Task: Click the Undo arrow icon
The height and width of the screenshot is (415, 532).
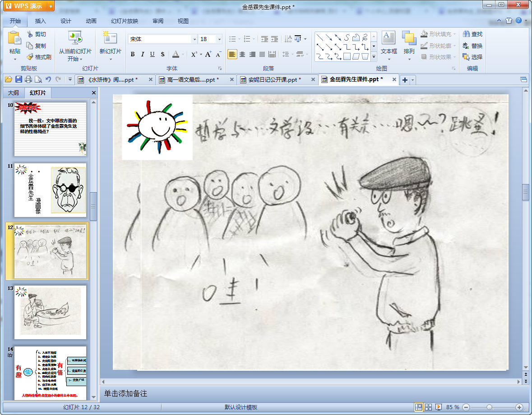Action: (x=48, y=80)
